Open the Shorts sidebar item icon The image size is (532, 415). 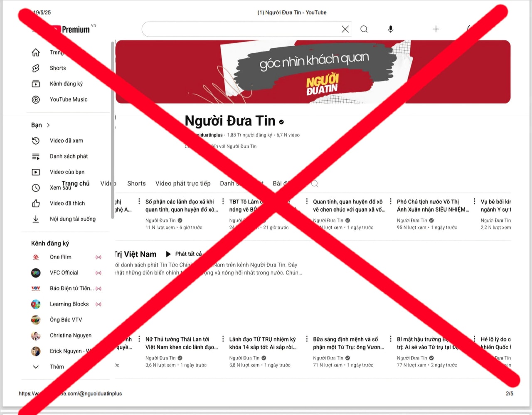point(36,68)
